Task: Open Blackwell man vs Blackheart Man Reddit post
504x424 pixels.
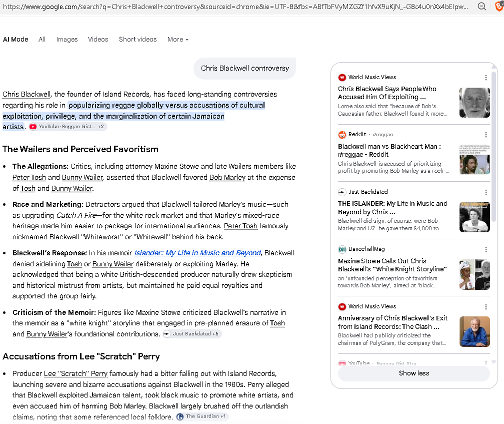Action: point(389,150)
